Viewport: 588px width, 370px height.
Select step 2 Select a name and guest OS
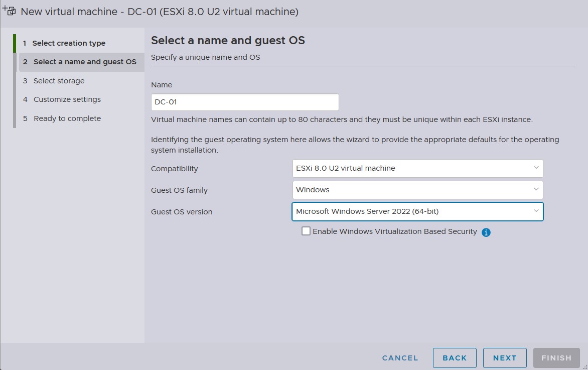point(84,62)
